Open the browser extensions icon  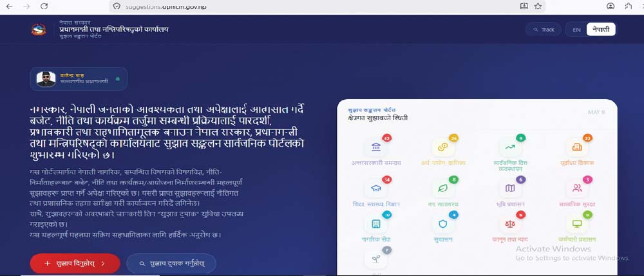[x=628, y=6]
